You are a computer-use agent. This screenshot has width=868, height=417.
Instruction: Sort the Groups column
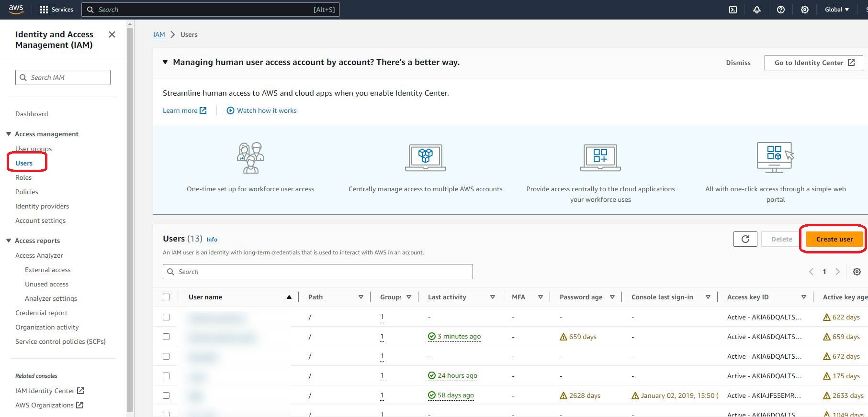[x=409, y=297]
